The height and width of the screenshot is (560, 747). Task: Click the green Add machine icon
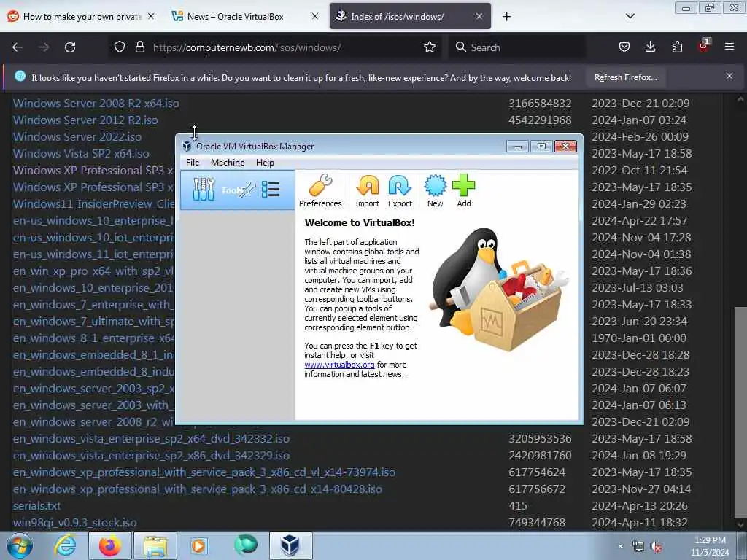click(463, 191)
